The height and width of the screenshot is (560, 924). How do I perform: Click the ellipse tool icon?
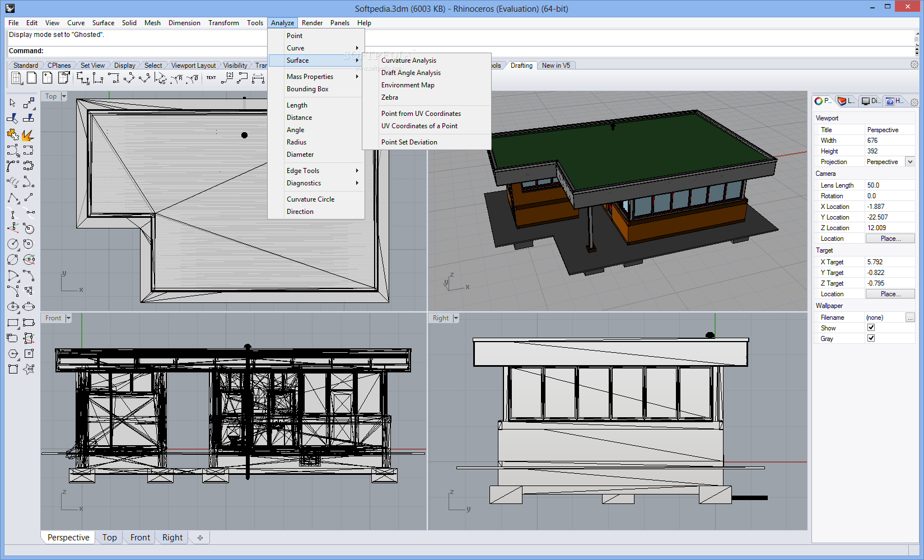[13, 306]
